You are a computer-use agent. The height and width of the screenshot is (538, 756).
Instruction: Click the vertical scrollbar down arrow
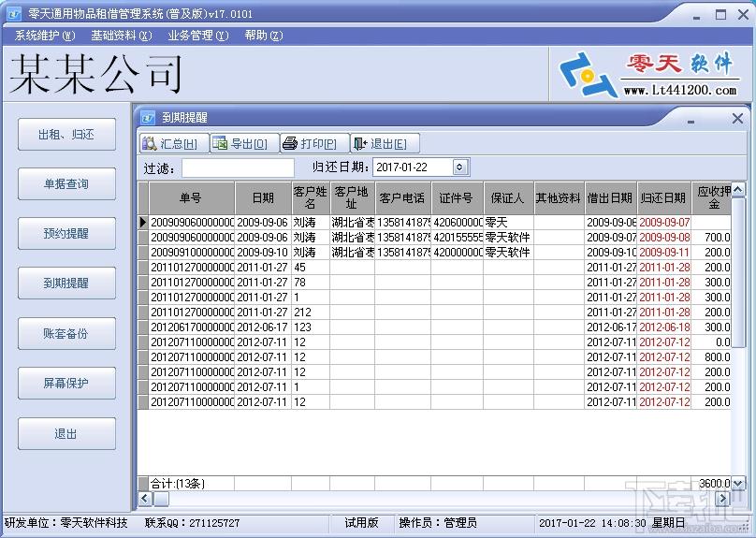[738, 483]
